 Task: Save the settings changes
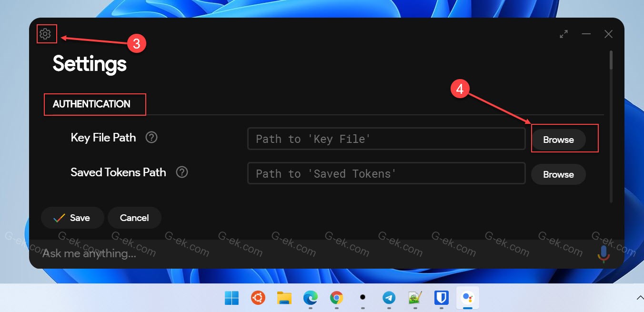[x=72, y=218]
